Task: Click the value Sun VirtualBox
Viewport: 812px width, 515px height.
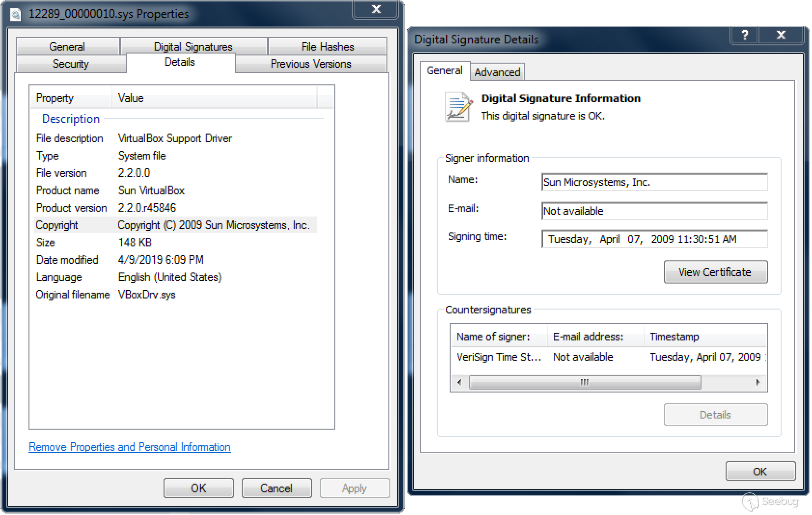Action: (x=151, y=191)
